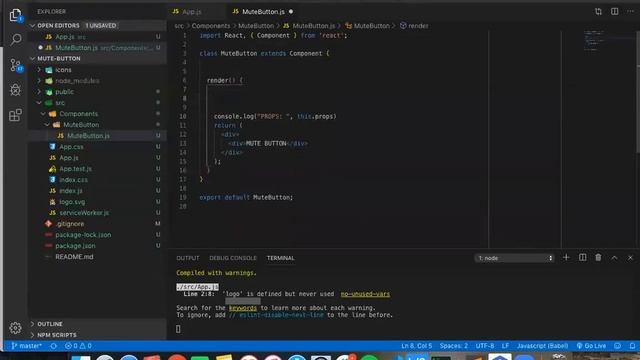
Task: Open the terminal selector dropdown showing node
Action: tap(514, 258)
